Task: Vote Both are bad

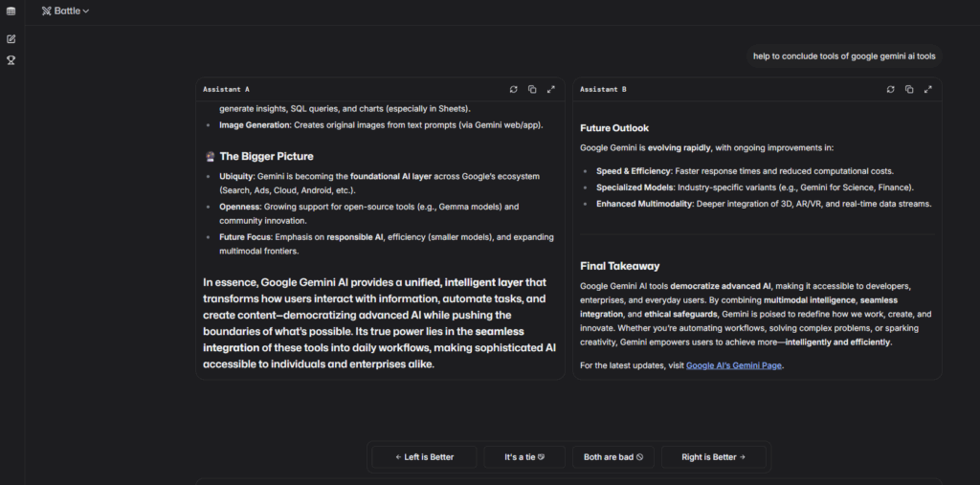Action: tap(613, 457)
